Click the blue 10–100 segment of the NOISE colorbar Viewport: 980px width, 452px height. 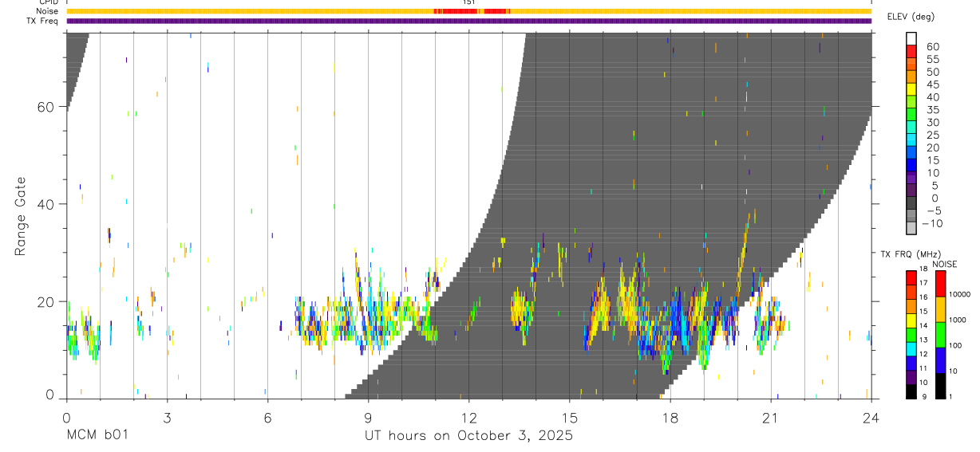(x=941, y=360)
